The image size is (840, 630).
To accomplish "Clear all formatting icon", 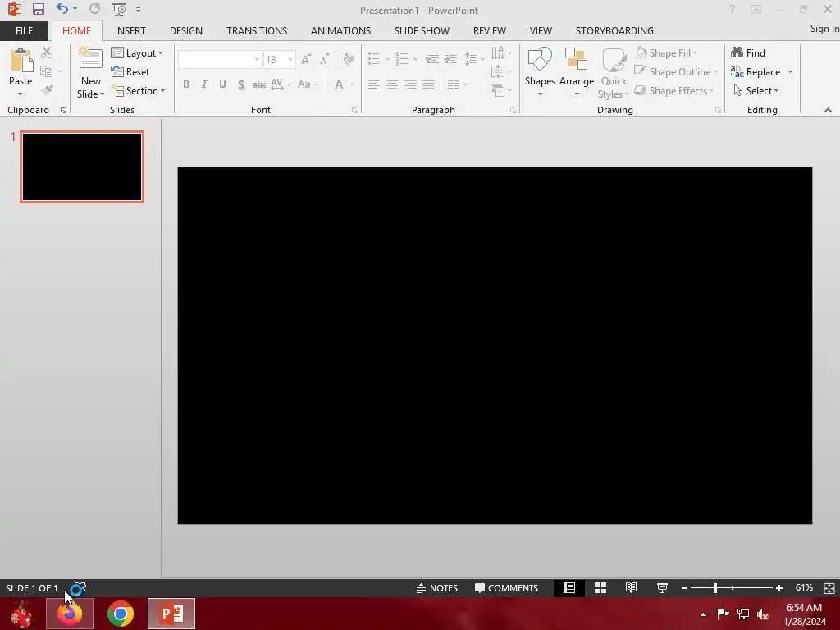I will click(349, 59).
